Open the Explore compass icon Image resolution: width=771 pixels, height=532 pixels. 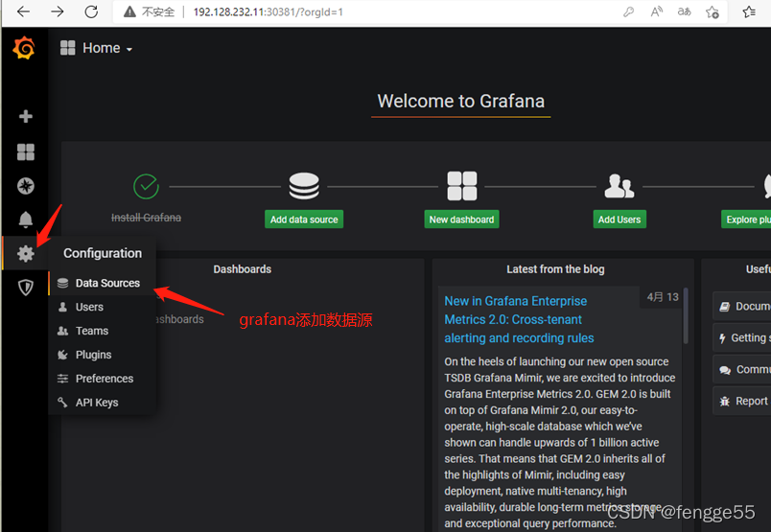coord(26,186)
